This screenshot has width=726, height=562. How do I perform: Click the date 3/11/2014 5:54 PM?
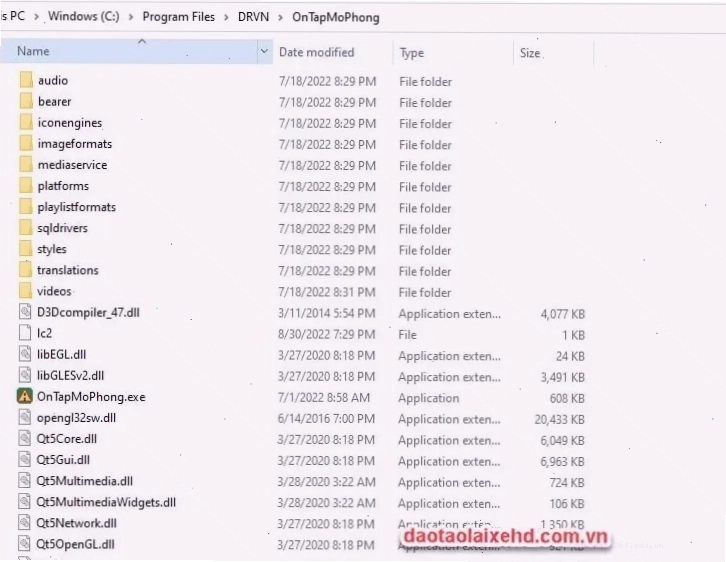click(x=326, y=313)
